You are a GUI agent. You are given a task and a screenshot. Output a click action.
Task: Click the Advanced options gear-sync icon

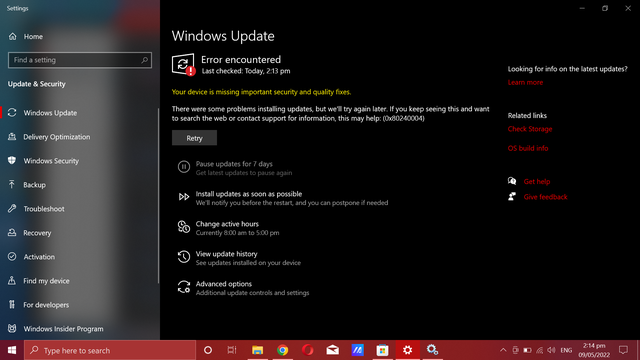click(184, 287)
